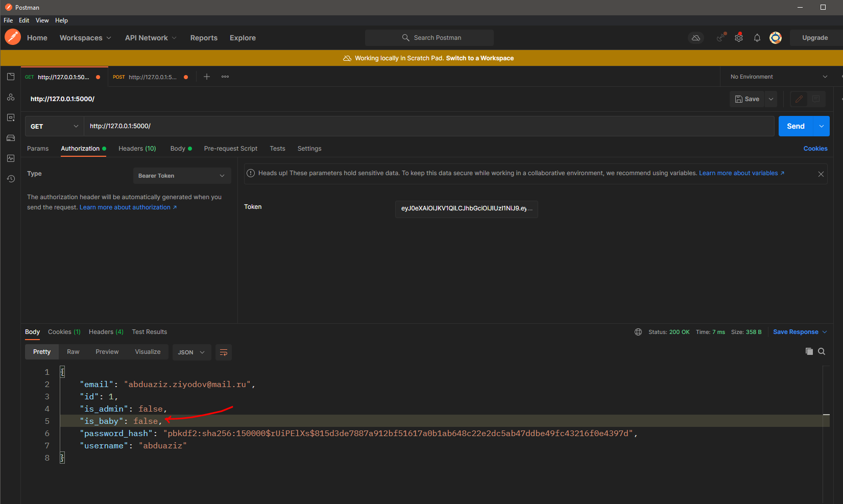Click the Search Postman field
The width and height of the screenshot is (843, 504).
(429, 38)
